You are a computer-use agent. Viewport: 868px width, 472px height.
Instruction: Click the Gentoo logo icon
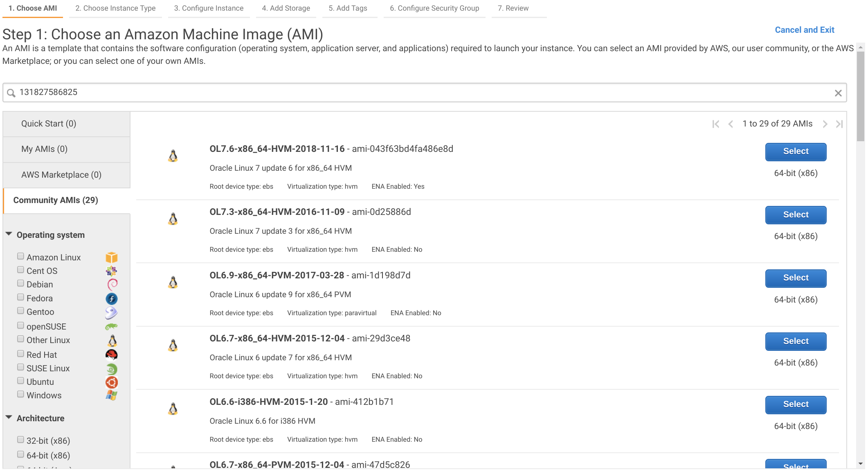pos(112,313)
